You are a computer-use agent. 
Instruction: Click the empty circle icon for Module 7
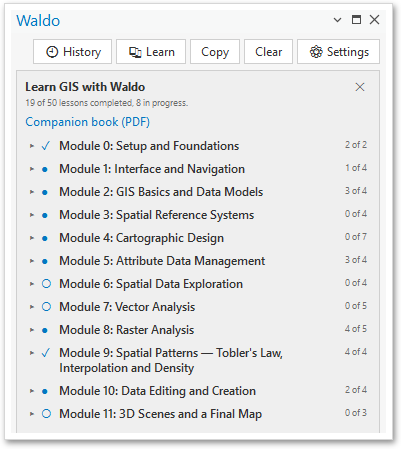click(46, 307)
